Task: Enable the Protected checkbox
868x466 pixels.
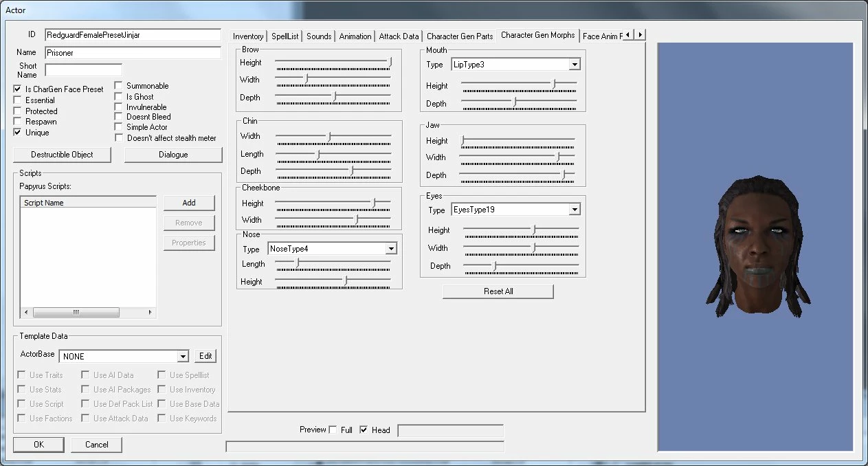Action: click(17, 111)
